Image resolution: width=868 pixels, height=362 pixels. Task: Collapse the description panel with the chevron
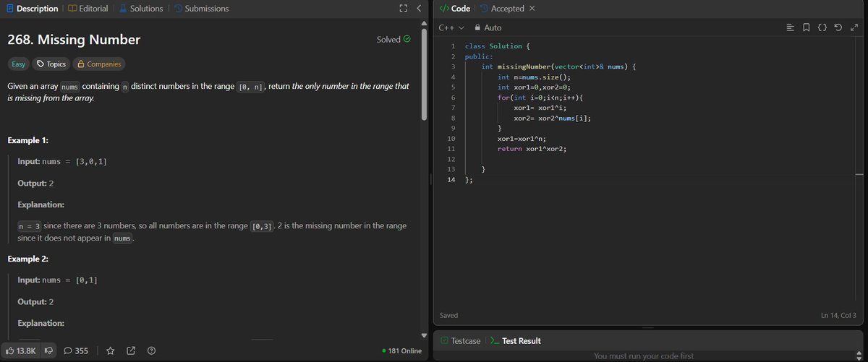pyautogui.click(x=418, y=9)
